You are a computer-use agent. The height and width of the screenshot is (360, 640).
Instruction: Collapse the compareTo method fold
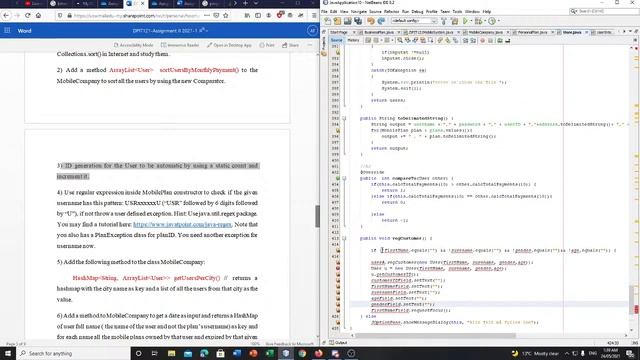tap(344, 178)
